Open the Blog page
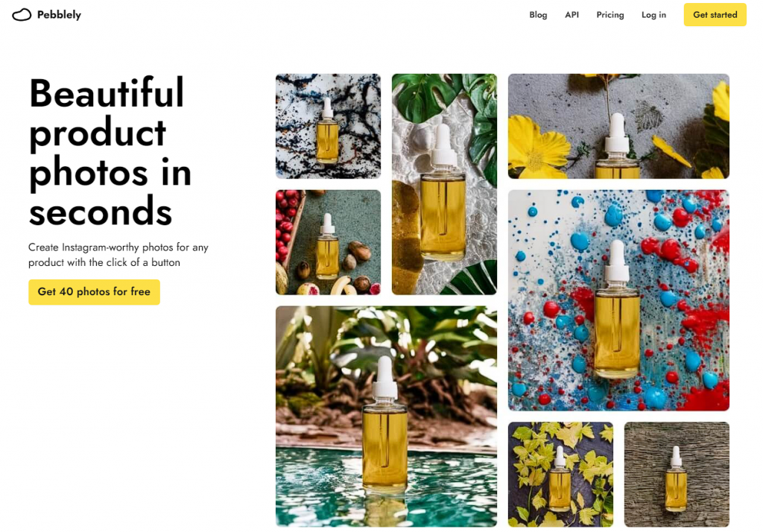This screenshot has width=763, height=532. (538, 15)
